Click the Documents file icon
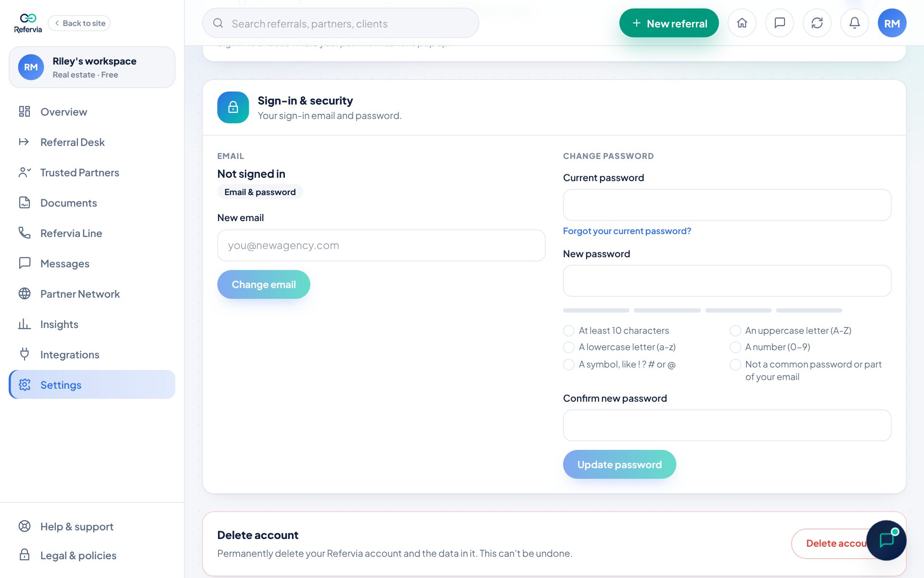The height and width of the screenshot is (578, 924). tap(25, 203)
